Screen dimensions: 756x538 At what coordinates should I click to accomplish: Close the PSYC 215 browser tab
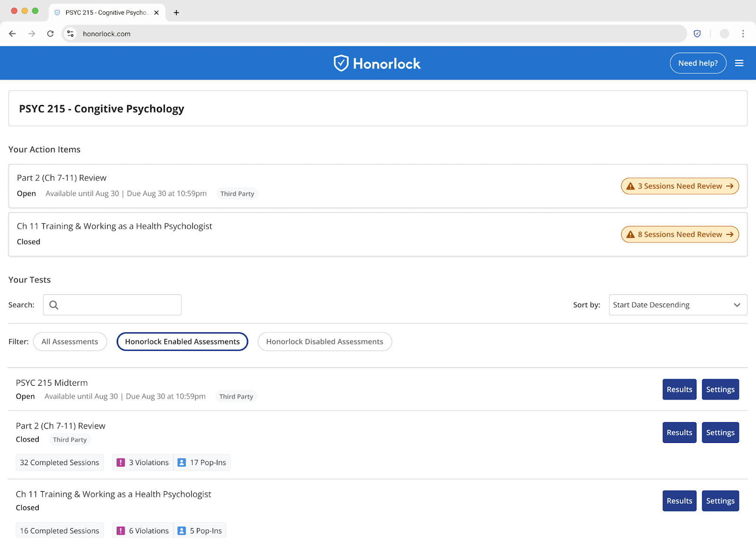(x=156, y=13)
